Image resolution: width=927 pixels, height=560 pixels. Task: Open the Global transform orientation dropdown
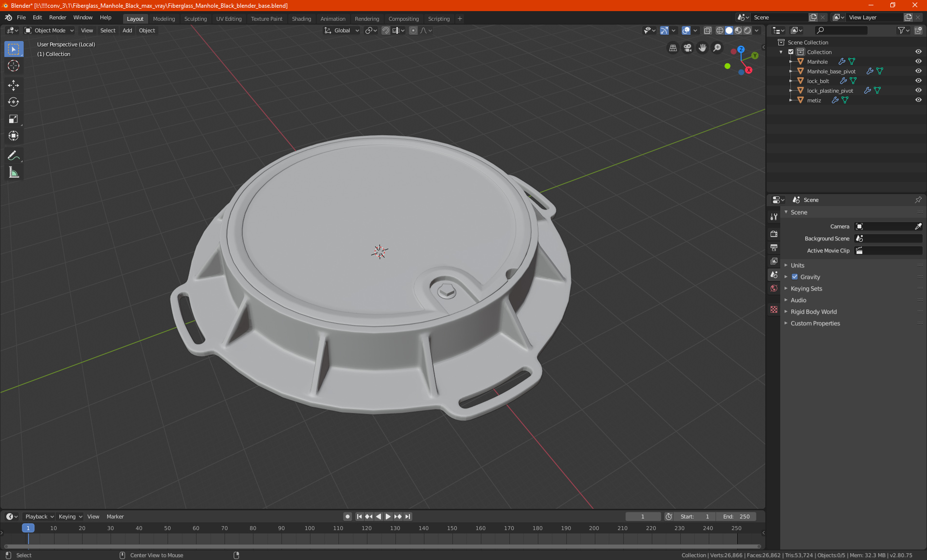point(342,30)
